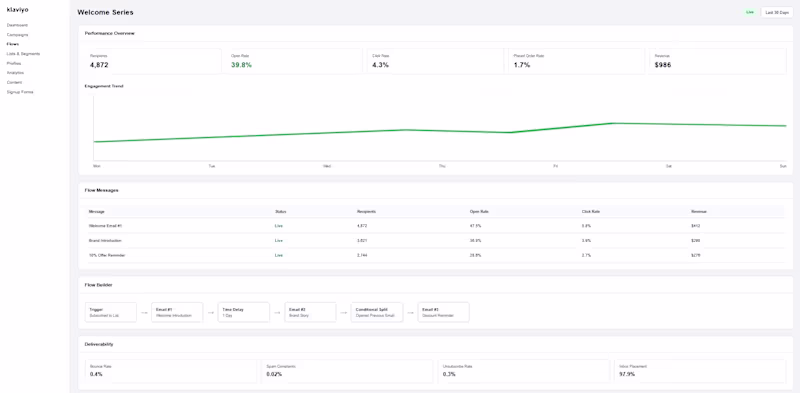Click arrow between Time Delay and Email #2
The width and height of the screenshot is (800, 393).
[x=277, y=312]
